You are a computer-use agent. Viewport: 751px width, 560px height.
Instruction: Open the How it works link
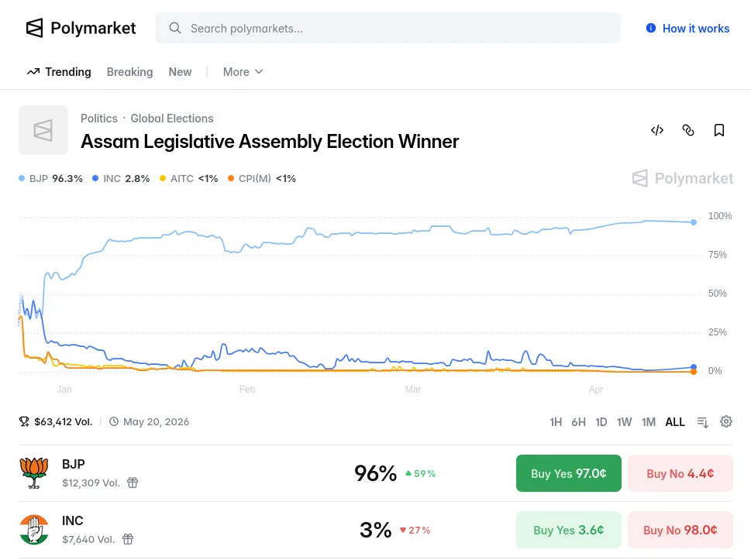point(687,29)
